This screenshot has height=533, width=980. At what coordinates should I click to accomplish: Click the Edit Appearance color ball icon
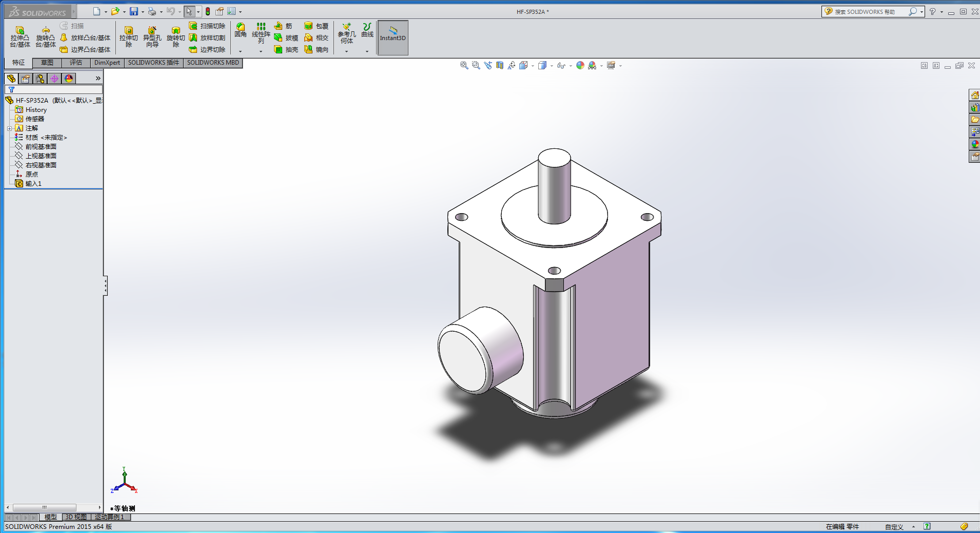click(580, 66)
